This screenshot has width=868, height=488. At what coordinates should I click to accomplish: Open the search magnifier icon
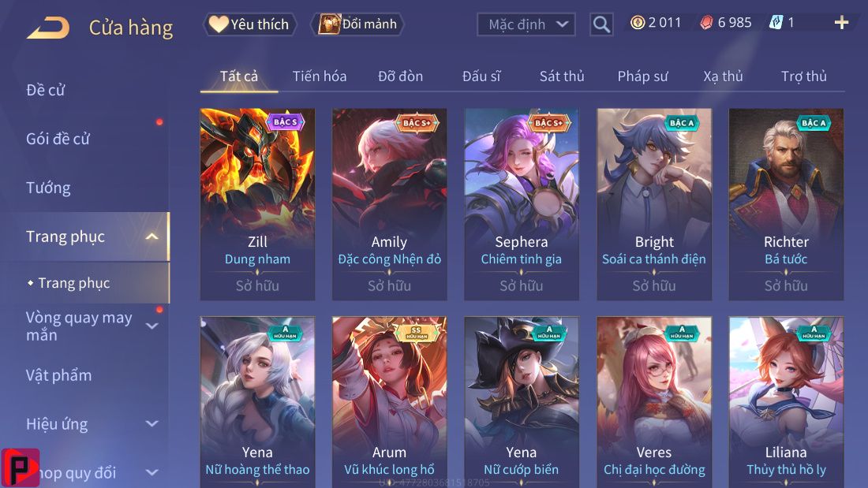[601, 24]
